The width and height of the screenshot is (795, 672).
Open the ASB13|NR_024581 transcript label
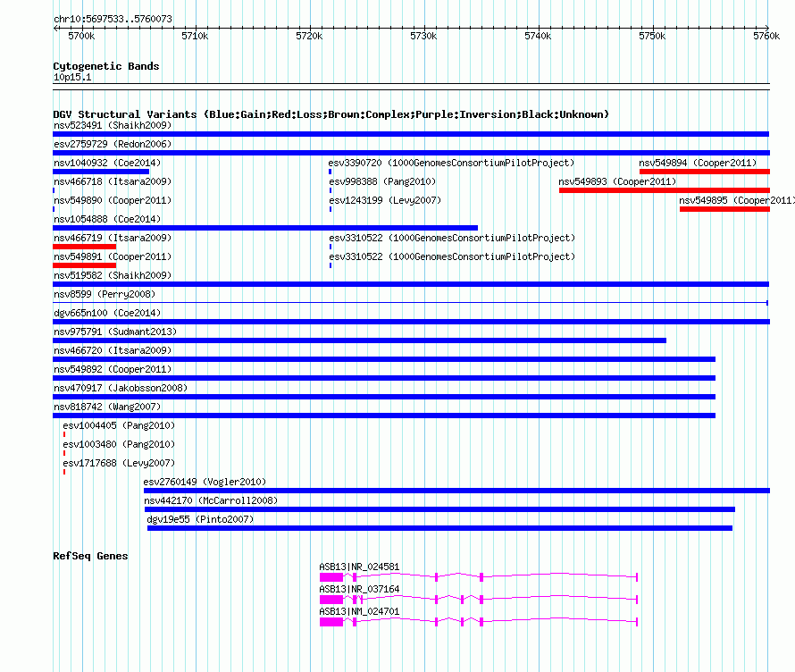pyautogui.click(x=359, y=567)
